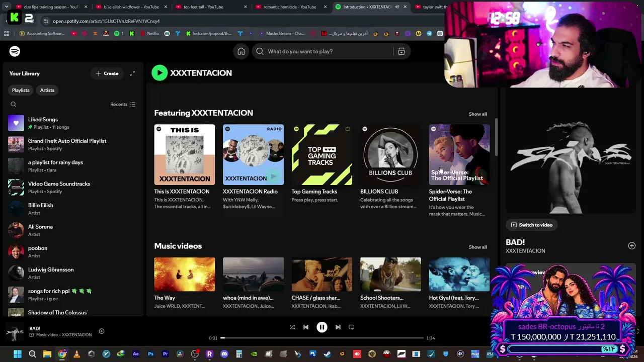The height and width of the screenshot is (362, 644).
Task: Switch to video in Now Playing panel
Action: (x=532, y=225)
